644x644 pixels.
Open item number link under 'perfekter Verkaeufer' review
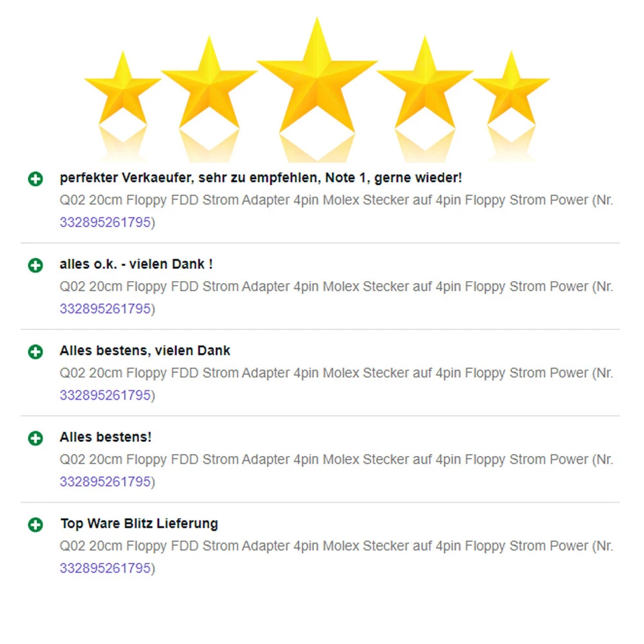(105, 222)
